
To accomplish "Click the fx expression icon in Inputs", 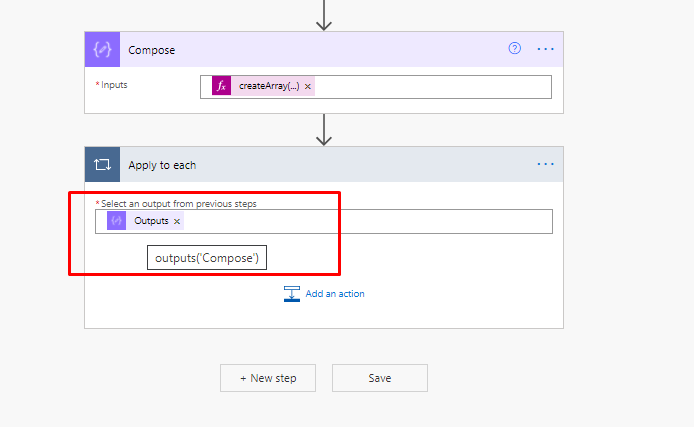I will click(221, 86).
